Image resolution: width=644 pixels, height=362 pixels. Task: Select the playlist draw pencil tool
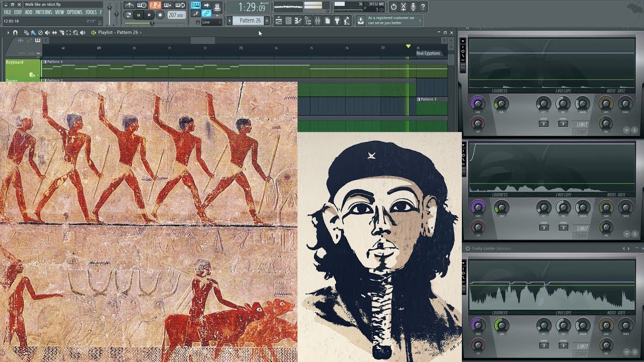(26, 33)
